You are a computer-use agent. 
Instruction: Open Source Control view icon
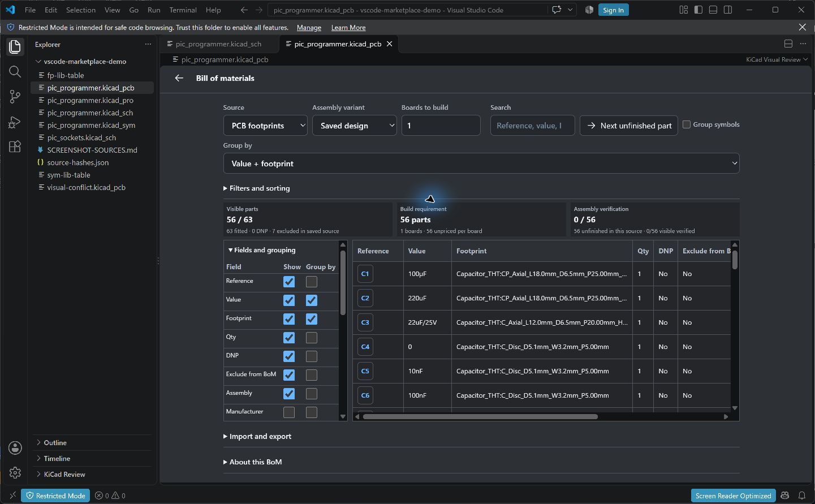pos(15,97)
